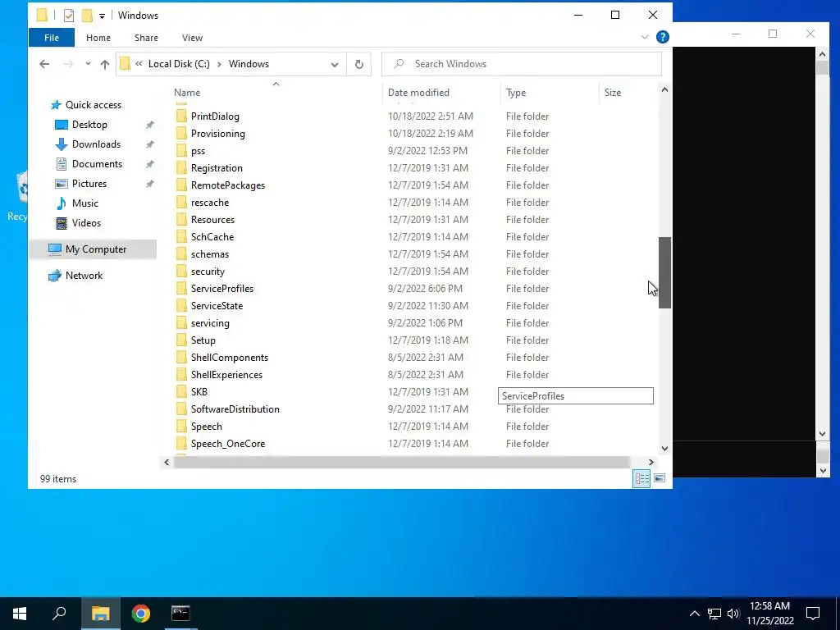Select Network in navigation pane
The image size is (840, 630).
(84, 276)
